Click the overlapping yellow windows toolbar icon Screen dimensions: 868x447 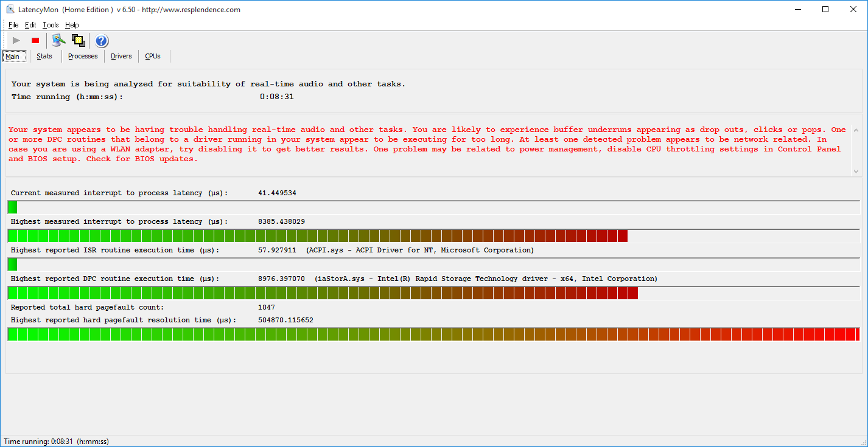78,41
